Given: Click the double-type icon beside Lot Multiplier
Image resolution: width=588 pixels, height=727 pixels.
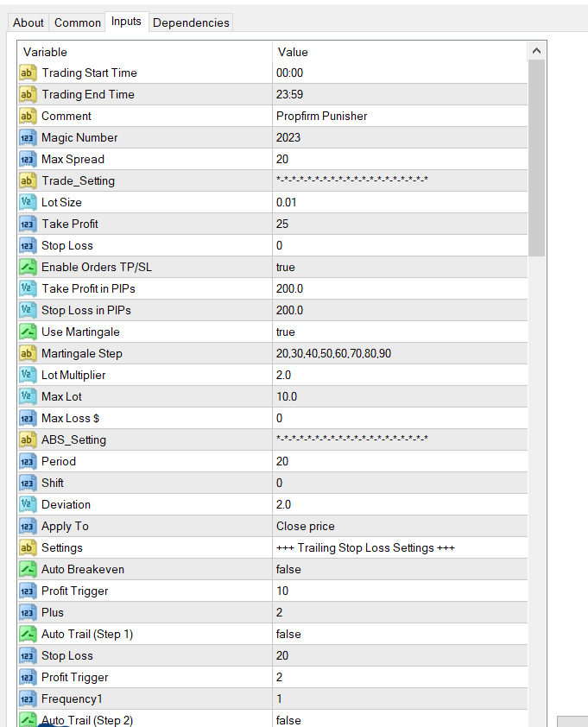Looking at the screenshot, I should click(28, 375).
